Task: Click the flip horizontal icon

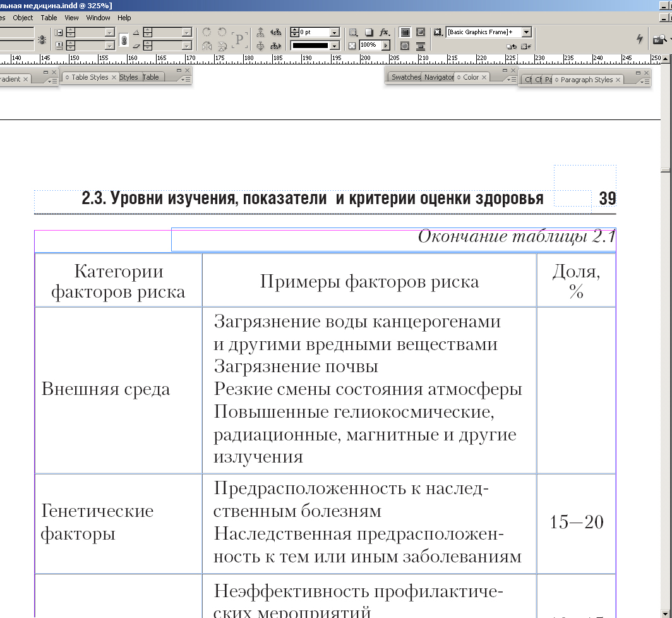Action: tap(207, 46)
